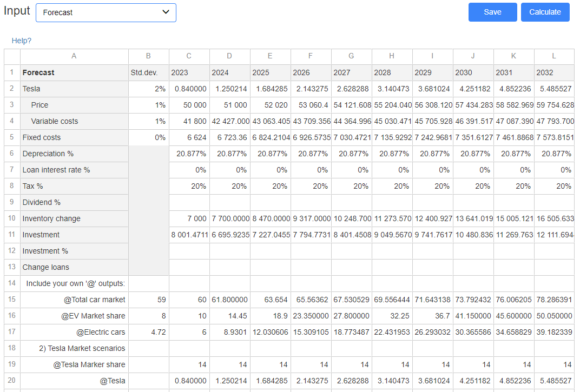
Task: Click the Change loans label
Action: [74, 267]
